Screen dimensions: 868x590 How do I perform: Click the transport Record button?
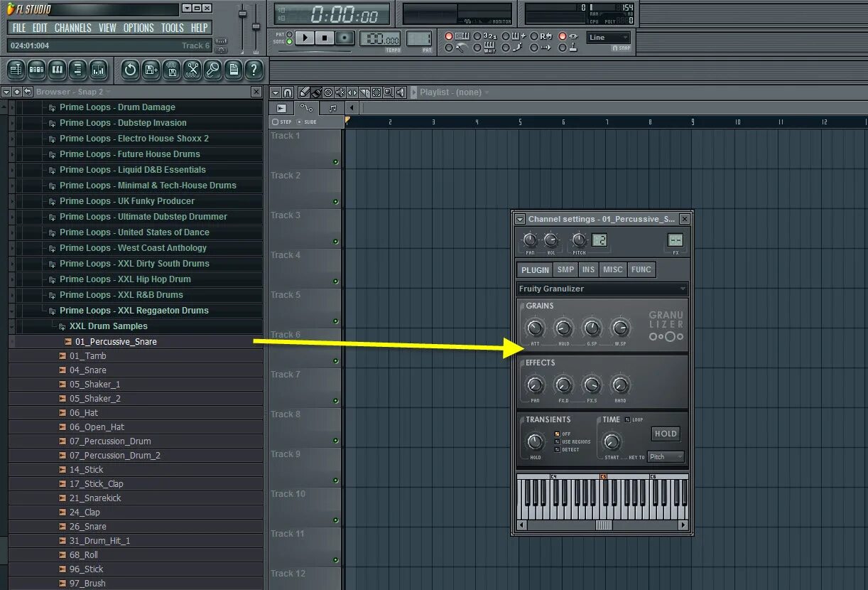345,38
